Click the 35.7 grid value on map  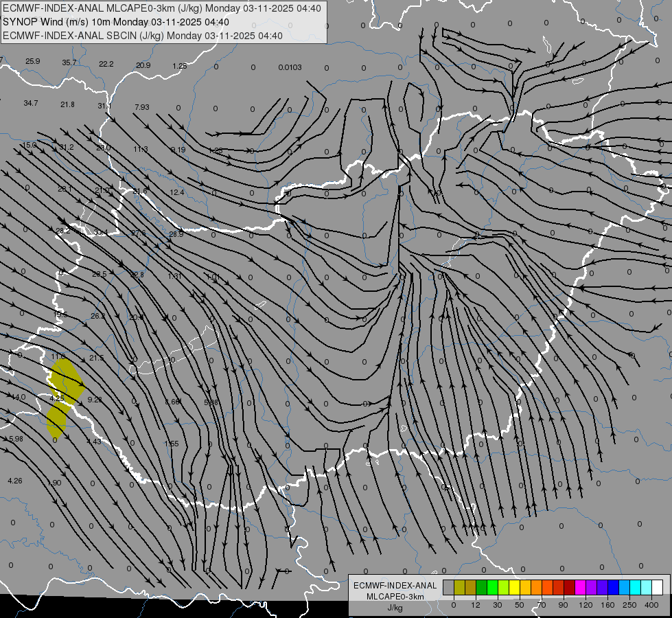pyautogui.click(x=69, y=62)
